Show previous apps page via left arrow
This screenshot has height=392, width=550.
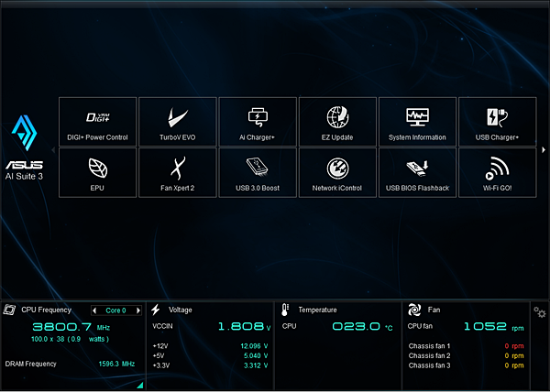pos(53,149)
